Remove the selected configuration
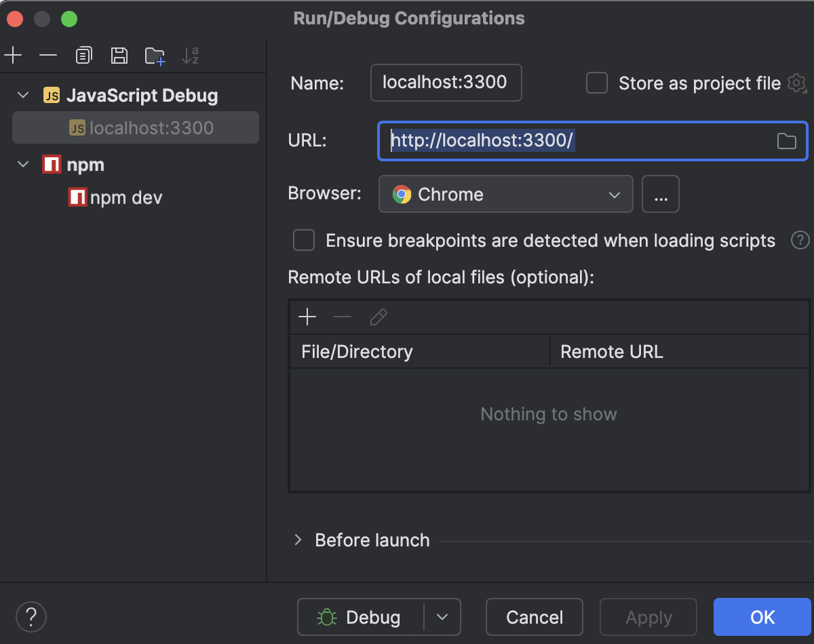Screen dimensions: 814x644 tap(48, 55)
